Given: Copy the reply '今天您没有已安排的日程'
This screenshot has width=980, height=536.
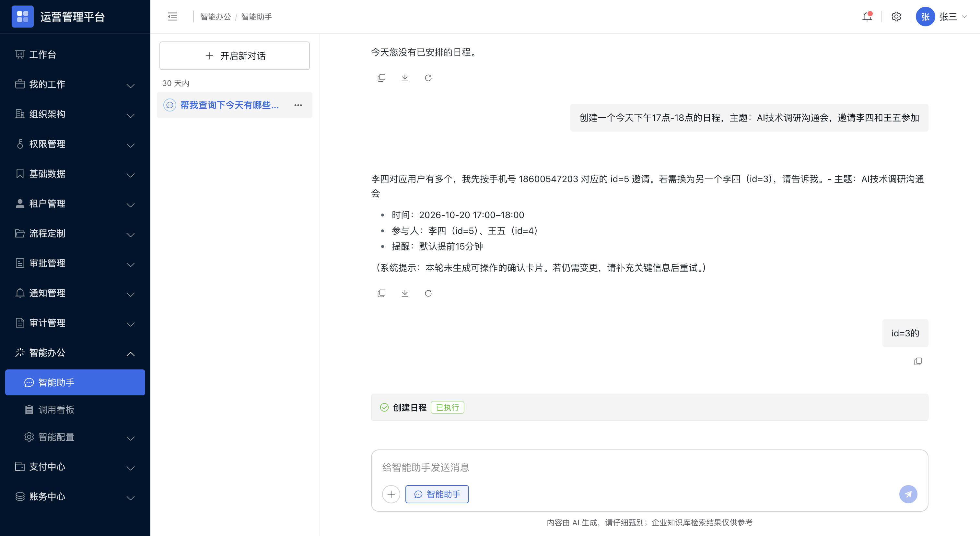Looking at the screenshot, I should [381, 77].
